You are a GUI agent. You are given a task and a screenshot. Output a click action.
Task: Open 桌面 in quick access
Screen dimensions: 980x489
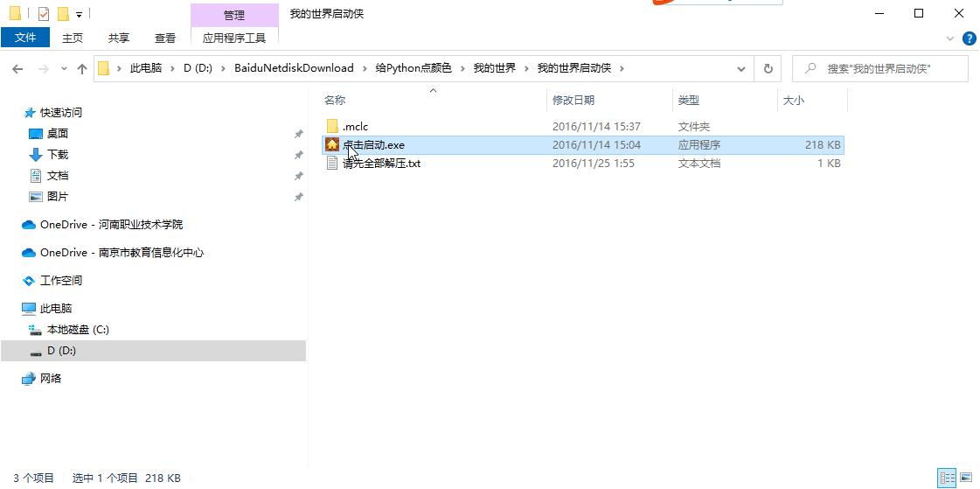57,134
